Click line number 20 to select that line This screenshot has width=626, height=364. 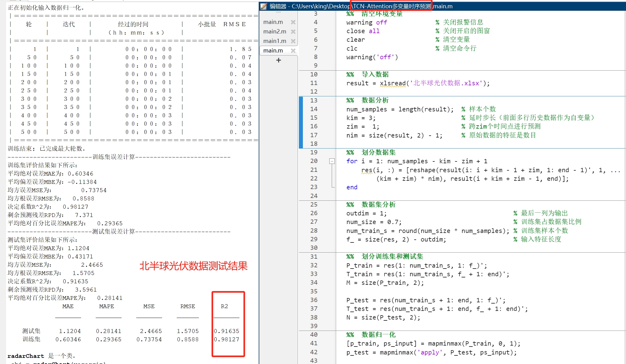click(x=314, y=161)
